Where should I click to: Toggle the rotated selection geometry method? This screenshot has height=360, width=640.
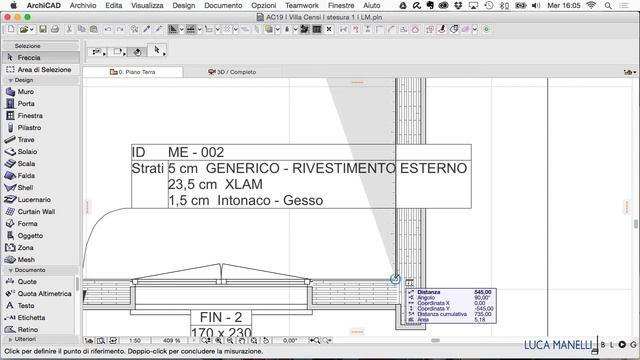pyautogui.click(x=138, y=52)
